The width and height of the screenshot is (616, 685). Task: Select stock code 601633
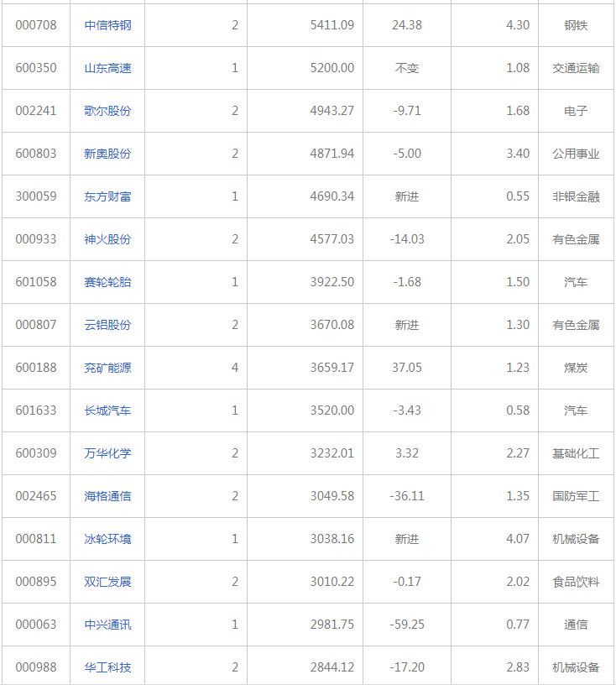[x=36, y=410]
